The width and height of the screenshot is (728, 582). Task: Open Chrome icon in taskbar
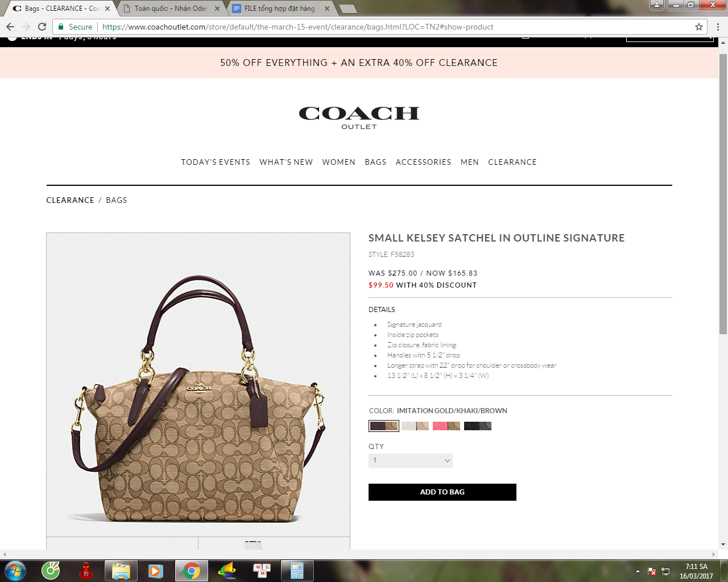[192, 571]
